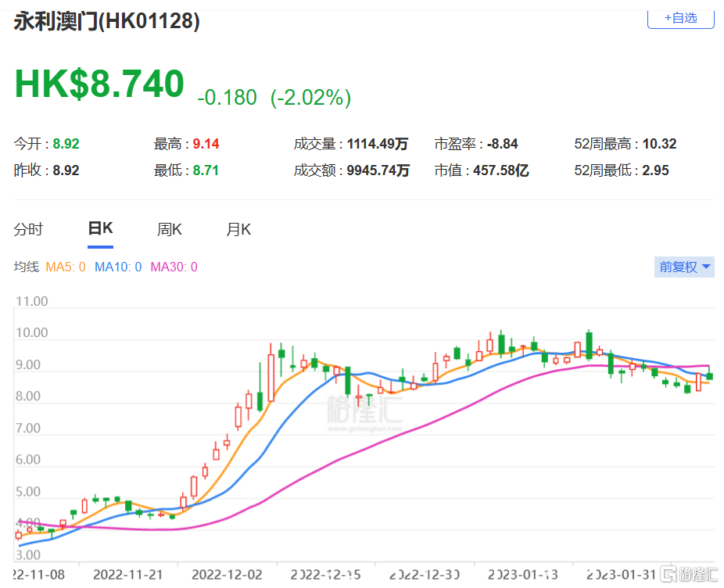This screenshot has width=724, height=588.
Task: Click the HK$8.740 current price
Action: tap(99, 84)
